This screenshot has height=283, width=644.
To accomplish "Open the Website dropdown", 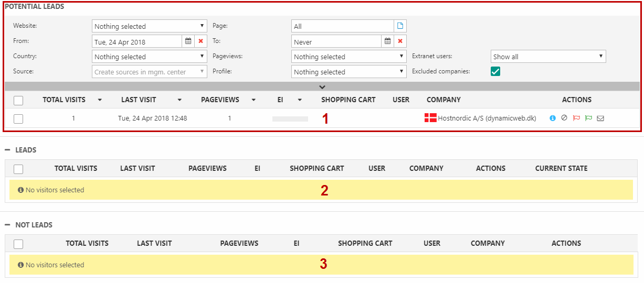I will (150, 26).
